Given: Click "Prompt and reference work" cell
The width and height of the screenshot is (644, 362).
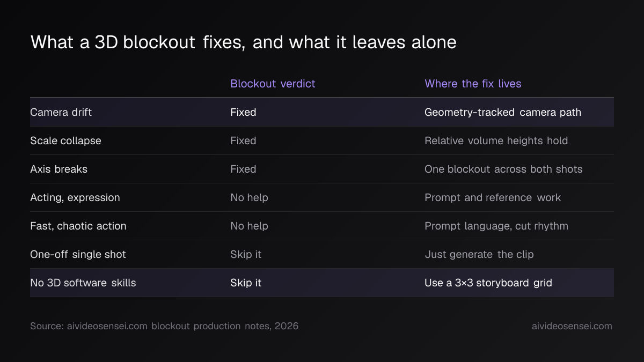Looking at the screenshot, I should pyautogui.click(x=493, y=197).
